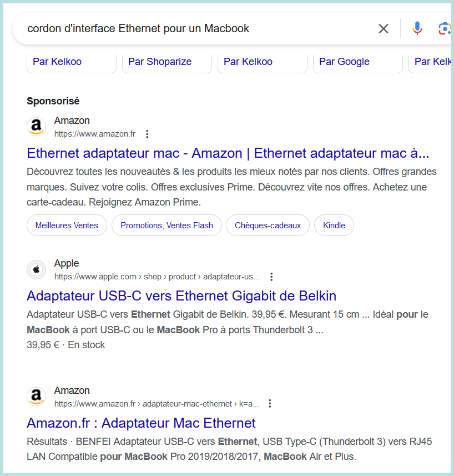The height and width of the screenshot is (476, 454).
Task: Start voice search with microphone icon
Action: [x=417, y=28]
